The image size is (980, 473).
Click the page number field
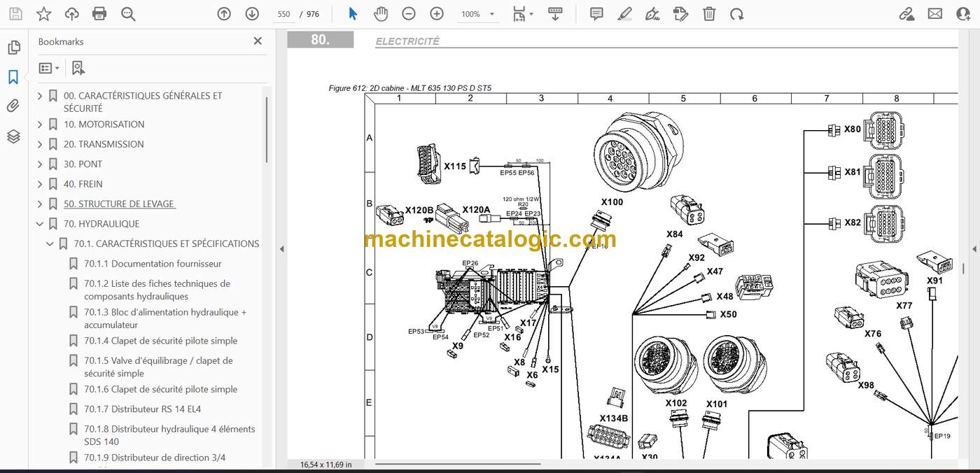pos(283,14)
